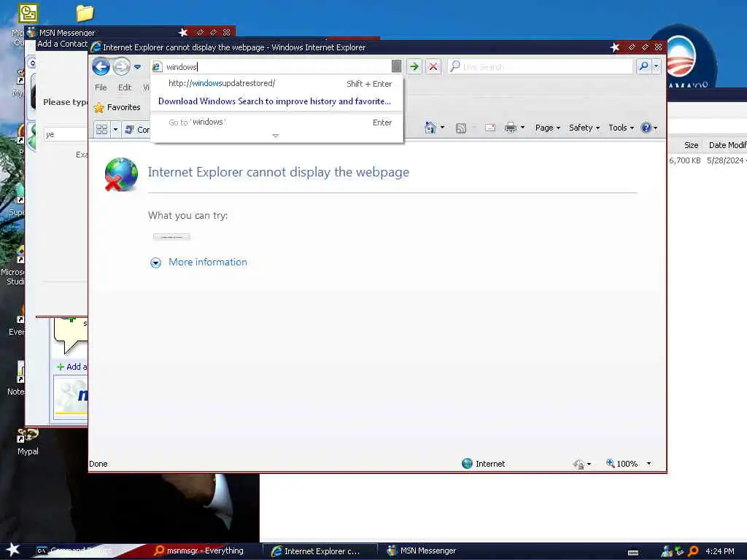Click the Quick Tabs grid icon
747x560 pixels.
tap(101, 129)
